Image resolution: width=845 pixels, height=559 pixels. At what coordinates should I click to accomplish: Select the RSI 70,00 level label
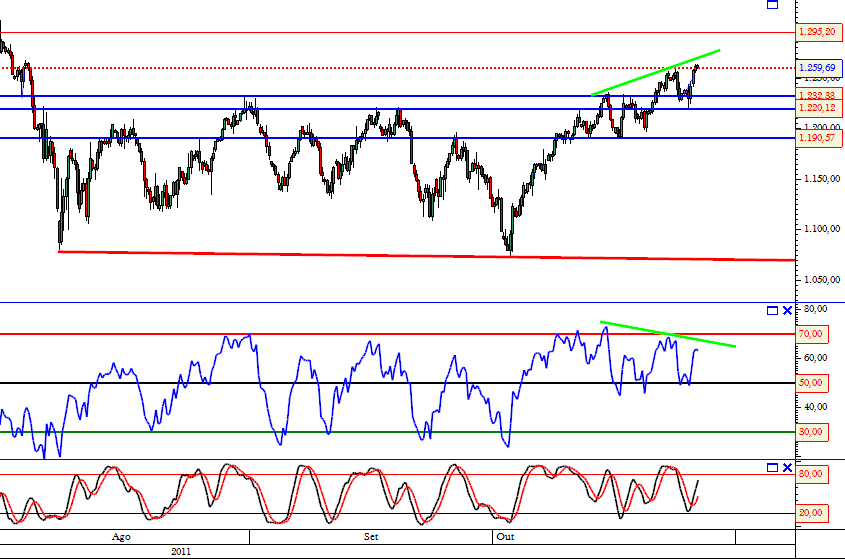(811, 334)
